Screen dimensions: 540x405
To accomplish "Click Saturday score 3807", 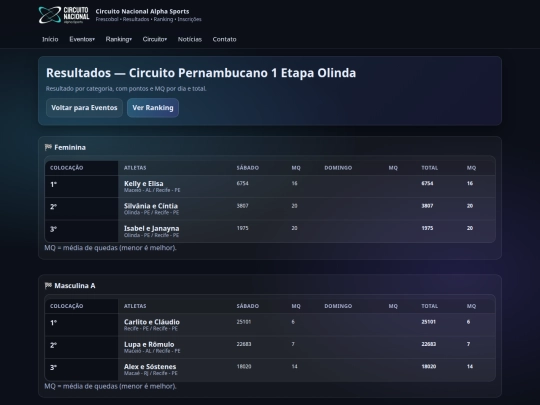I will click(x=242, y=206).
